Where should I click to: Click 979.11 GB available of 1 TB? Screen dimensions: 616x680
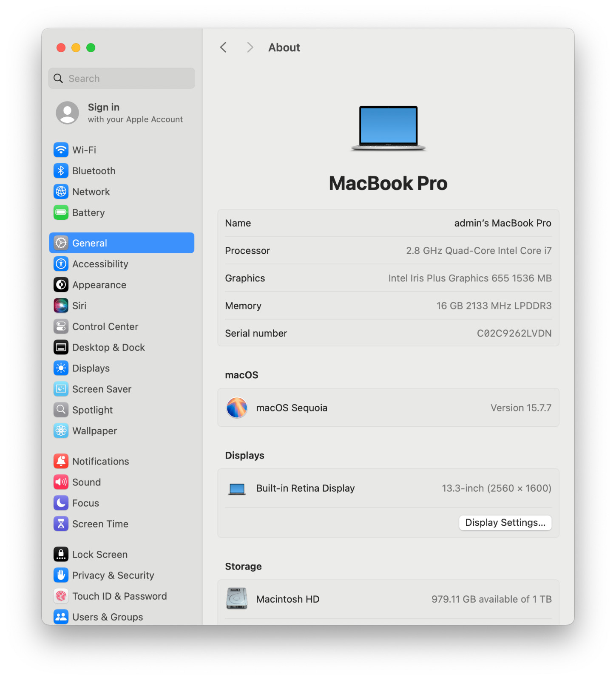(x=491, y=599)
